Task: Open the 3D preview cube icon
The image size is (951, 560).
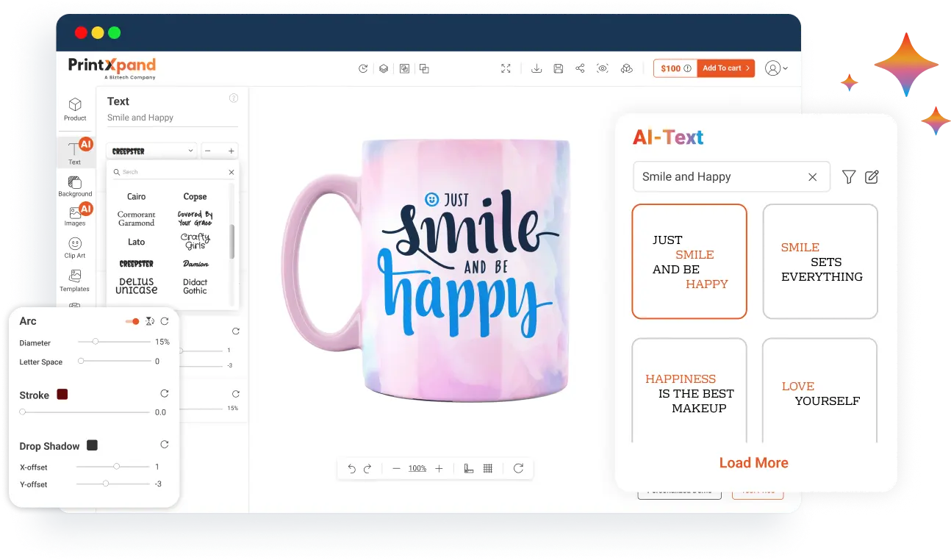Action: tap(627, 68)
